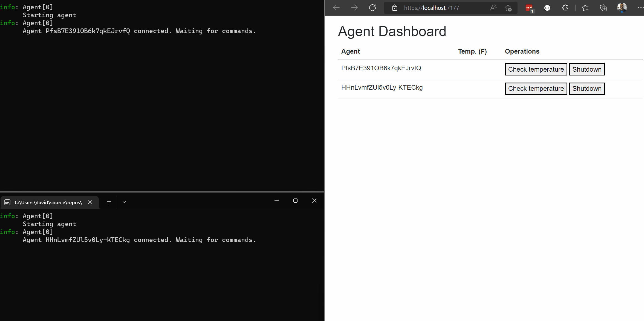This screenshot has width=644, height=321.
Task: Check temperature for agent PfsB7E391OB6k7qkEJrvfQ
Action: (x=536, y=69)
